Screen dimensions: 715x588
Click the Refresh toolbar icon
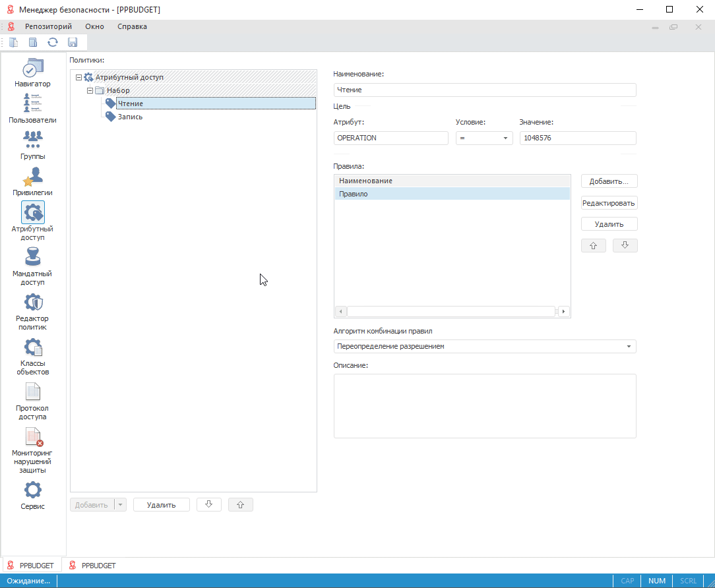53,42
